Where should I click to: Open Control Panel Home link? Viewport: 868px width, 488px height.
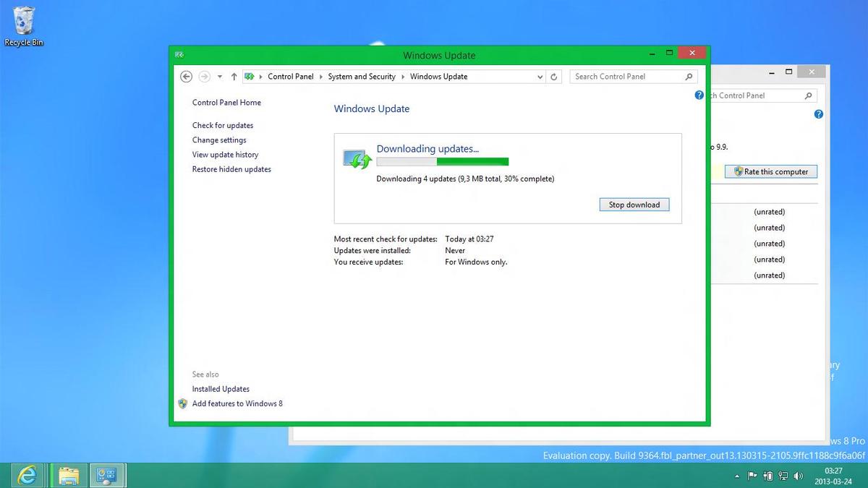(226, 103)
